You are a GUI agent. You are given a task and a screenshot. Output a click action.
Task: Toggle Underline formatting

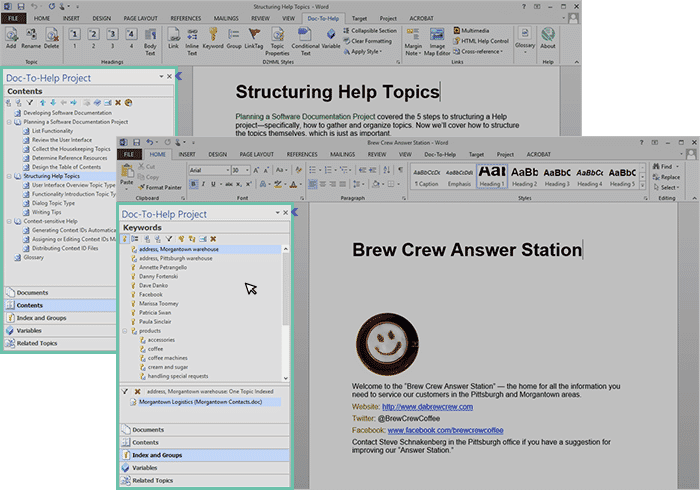tap(213, 184)
